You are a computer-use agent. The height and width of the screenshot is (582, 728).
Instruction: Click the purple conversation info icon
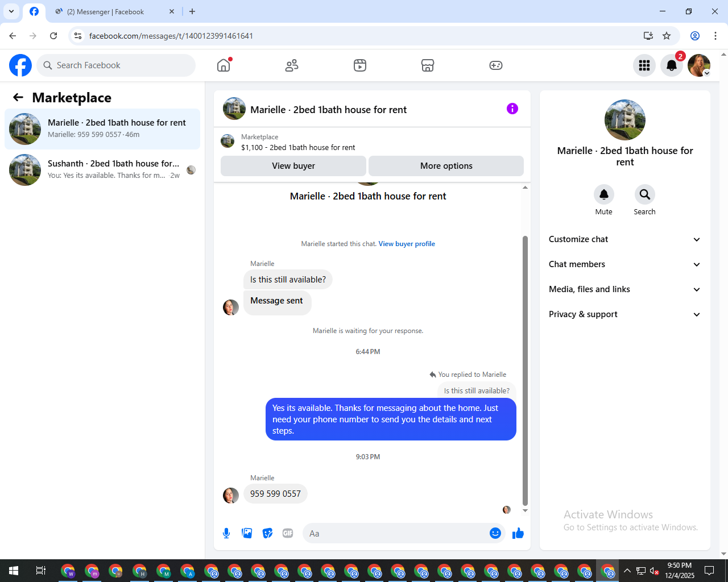pyautogui.click(x=512, y=109)
